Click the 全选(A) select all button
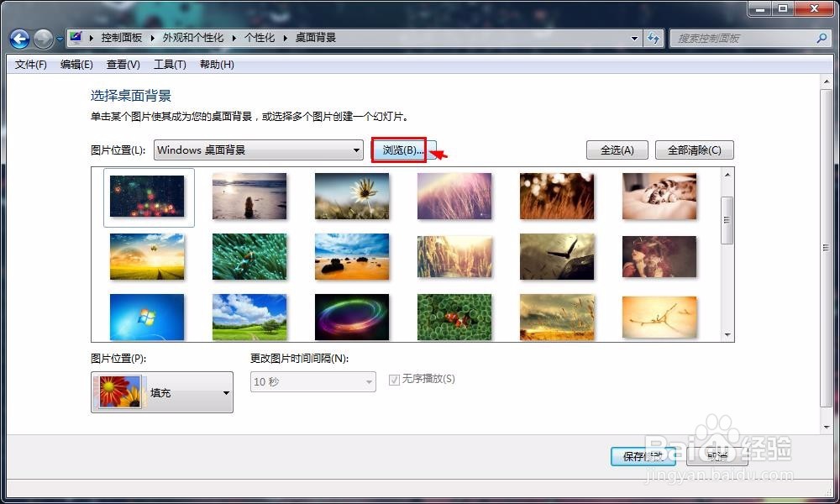The width and height of the screenshot is (840, 504). click(x=617, y=150)
